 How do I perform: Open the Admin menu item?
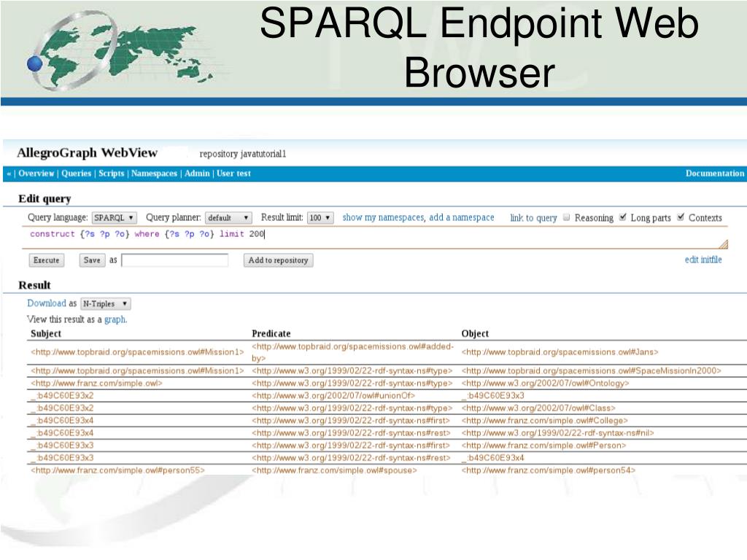(x=197, y=174)
